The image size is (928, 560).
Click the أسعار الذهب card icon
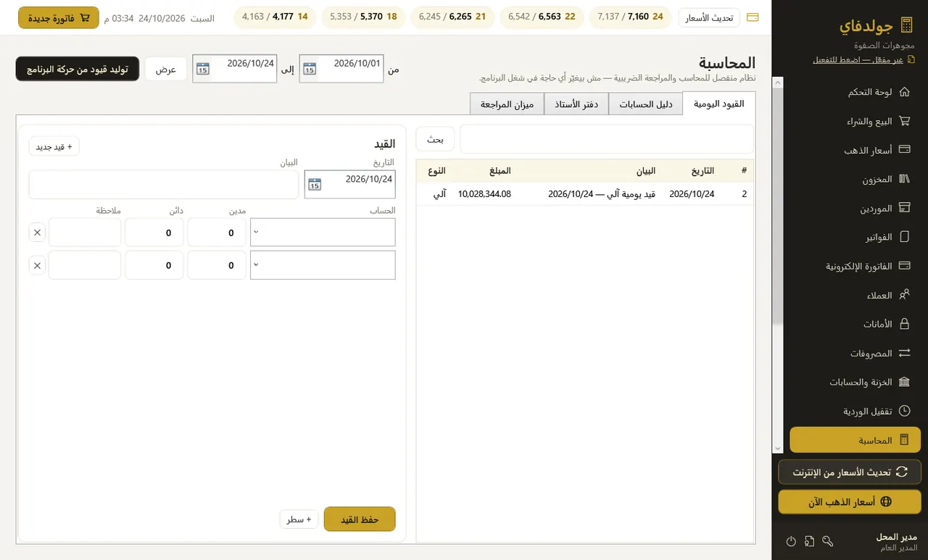tap(904, 150)
